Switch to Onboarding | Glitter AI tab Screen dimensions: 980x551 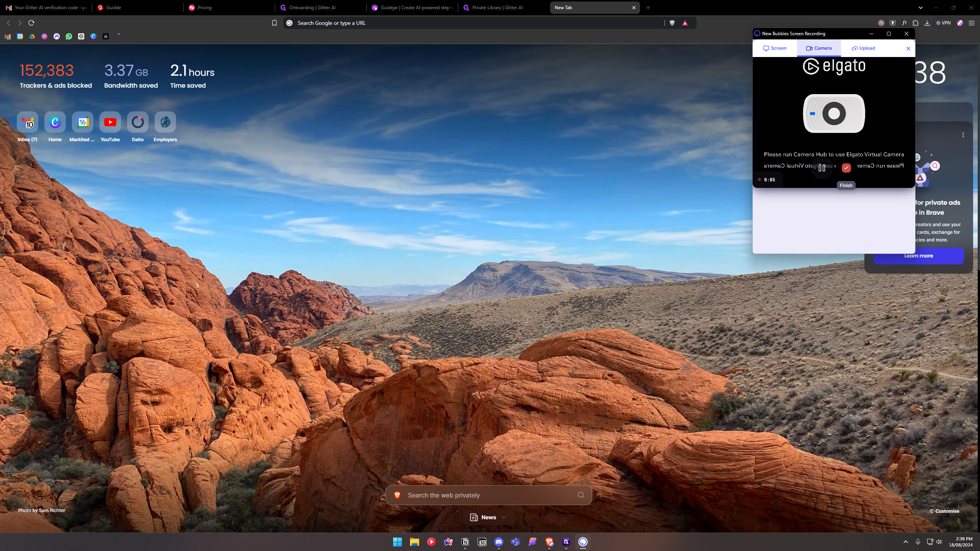[x=320, y=8]
